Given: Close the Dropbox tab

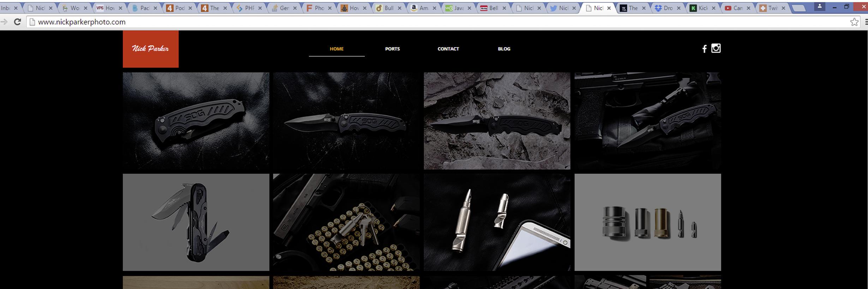Looking at the screenshot, I should tap(679, 8).
